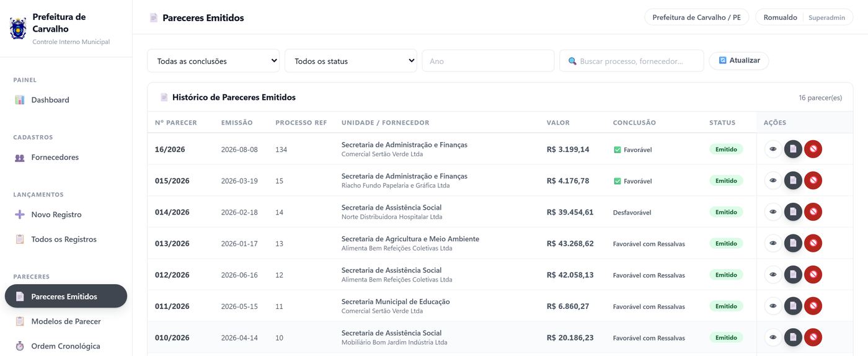Open the Todos os status dropdown
Image resolution: width=868 pixels, height=356 pixels.
click(x=351, y=61)
